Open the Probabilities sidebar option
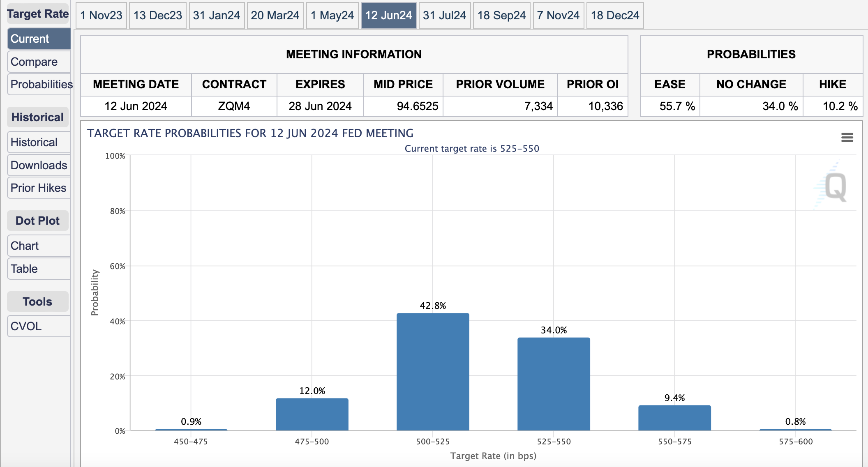 (39, 84)
